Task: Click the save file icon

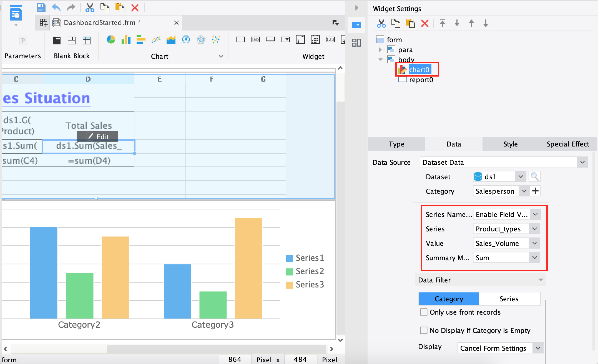Action: (x=41, y=7)
